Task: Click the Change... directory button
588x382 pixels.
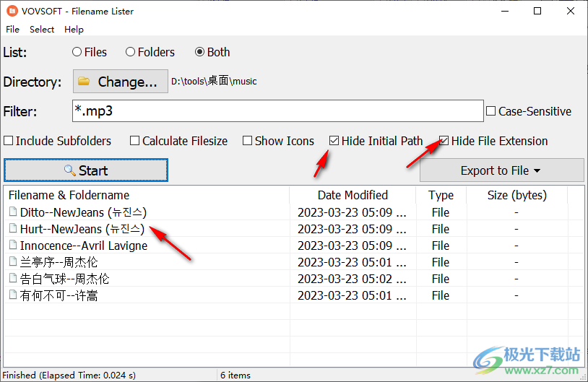Action: point(121,82)
